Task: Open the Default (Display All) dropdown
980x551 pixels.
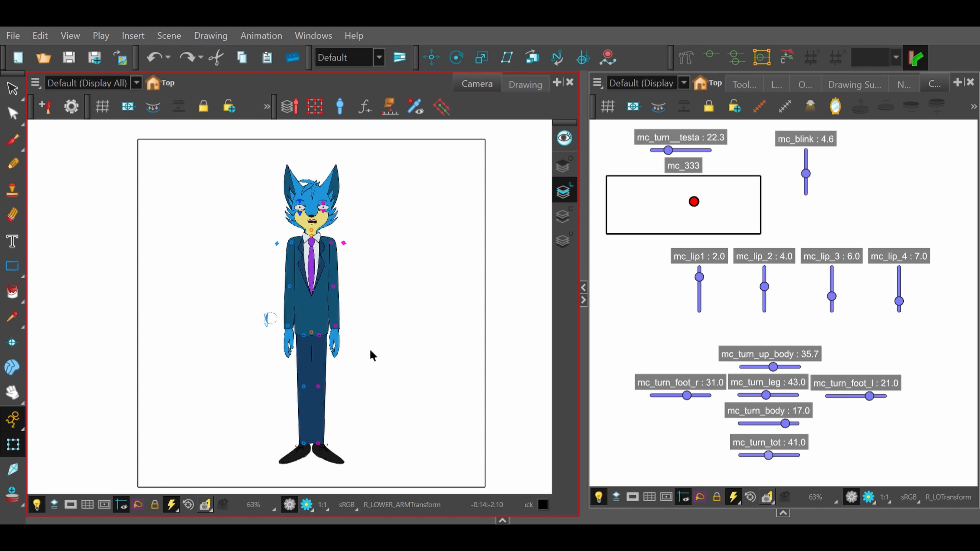Action: point(136,83)
